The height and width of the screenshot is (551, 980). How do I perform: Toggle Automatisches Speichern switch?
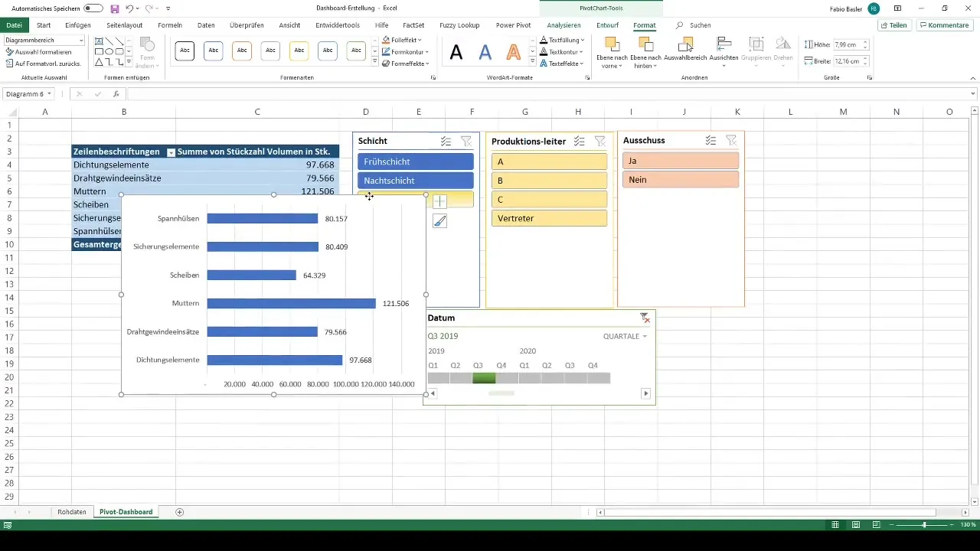pos(93,8)
